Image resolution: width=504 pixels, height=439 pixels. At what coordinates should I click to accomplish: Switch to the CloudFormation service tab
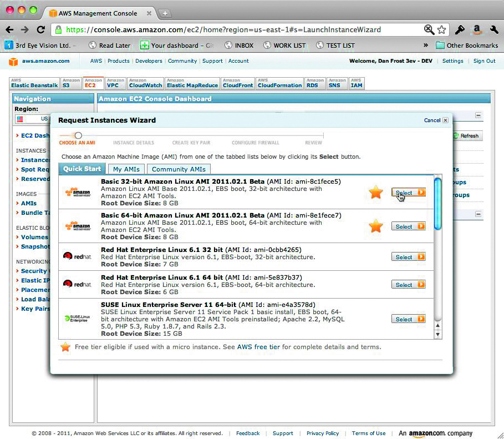click(x=279, y=83)
